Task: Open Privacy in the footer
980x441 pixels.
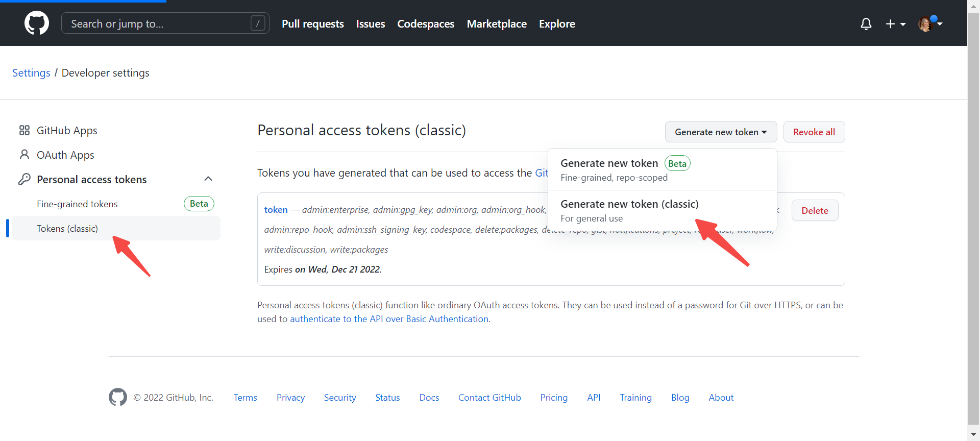Action: [x=290, y=397]
